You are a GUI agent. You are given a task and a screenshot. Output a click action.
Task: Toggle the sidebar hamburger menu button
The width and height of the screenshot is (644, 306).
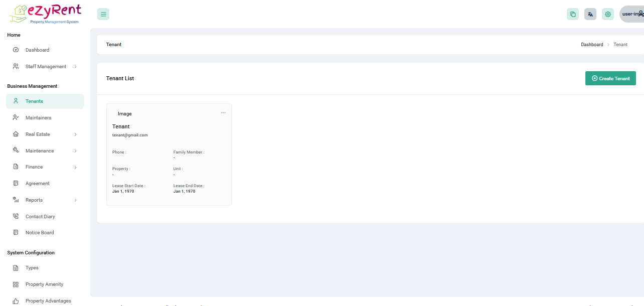pyautogui.click(x=103, y=14)
